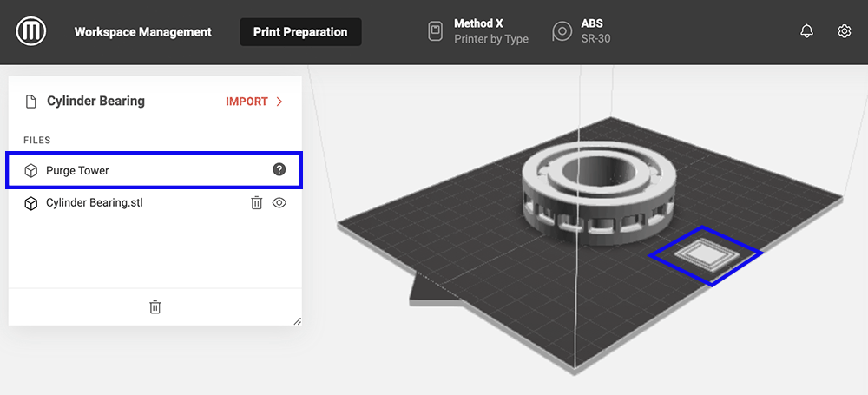
Task: Click the trash icon at panel bottom
Action: tap(155, 306)
